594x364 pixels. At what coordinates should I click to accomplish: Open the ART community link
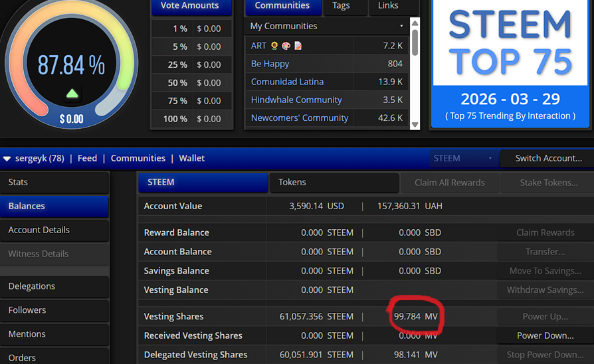click(x=258, y=46)
